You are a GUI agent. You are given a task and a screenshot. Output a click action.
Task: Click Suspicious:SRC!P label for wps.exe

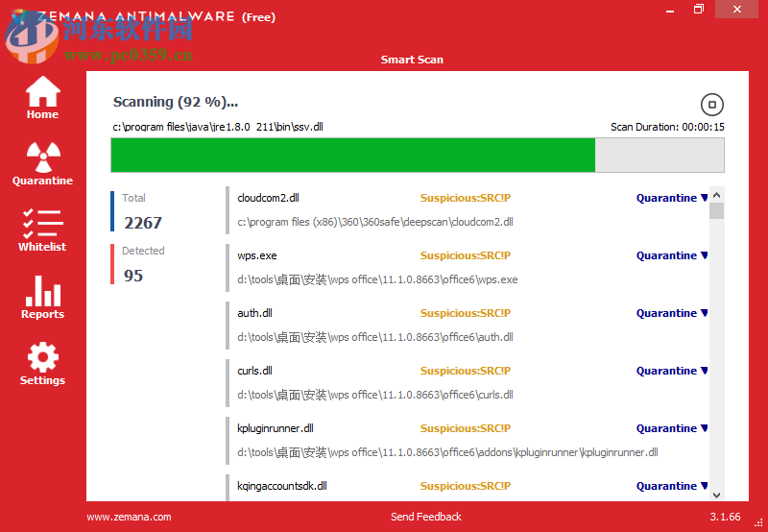tap(466, 255)
